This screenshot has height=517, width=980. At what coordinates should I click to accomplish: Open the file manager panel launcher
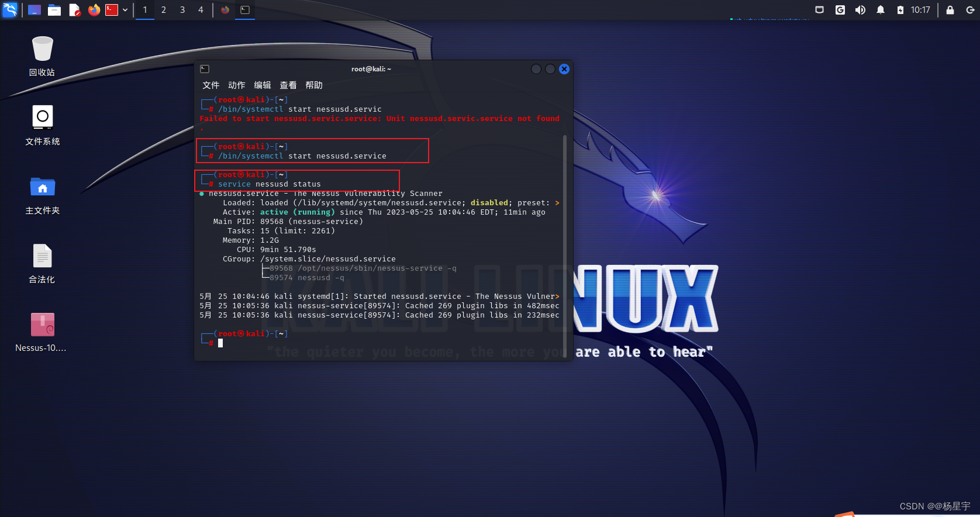54,10
